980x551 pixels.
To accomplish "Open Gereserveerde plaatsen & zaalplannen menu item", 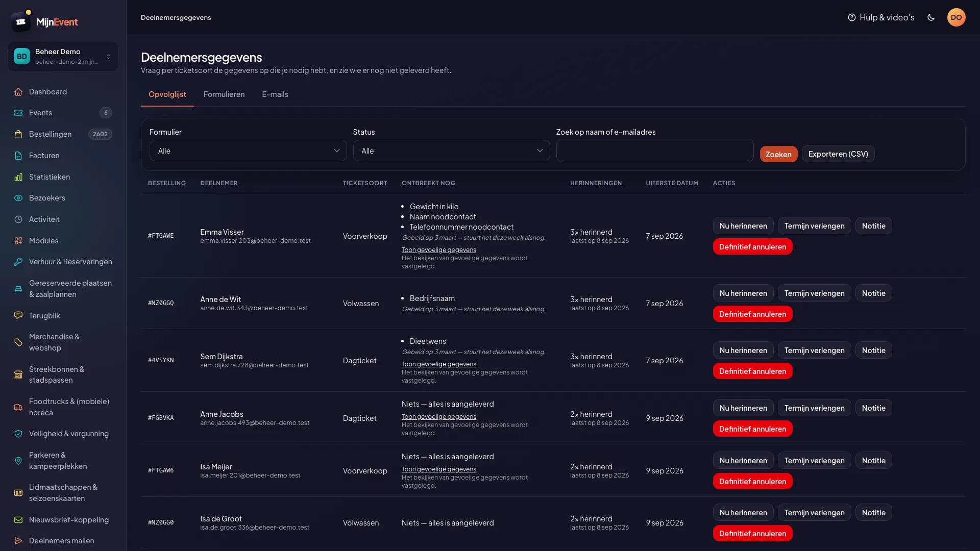I will click(x=63, y=289).
